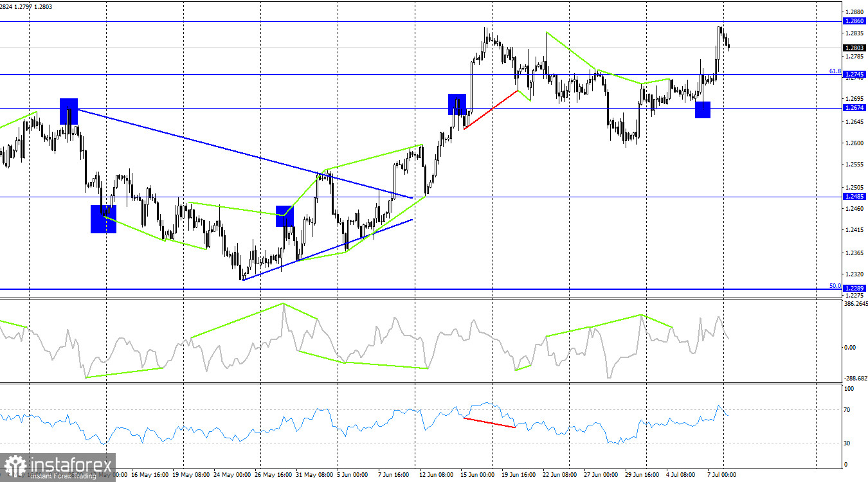Screen dimensions: 868x482
Task: Click the 19 Jun 16:00 date label
Action: tap(518, 474)
